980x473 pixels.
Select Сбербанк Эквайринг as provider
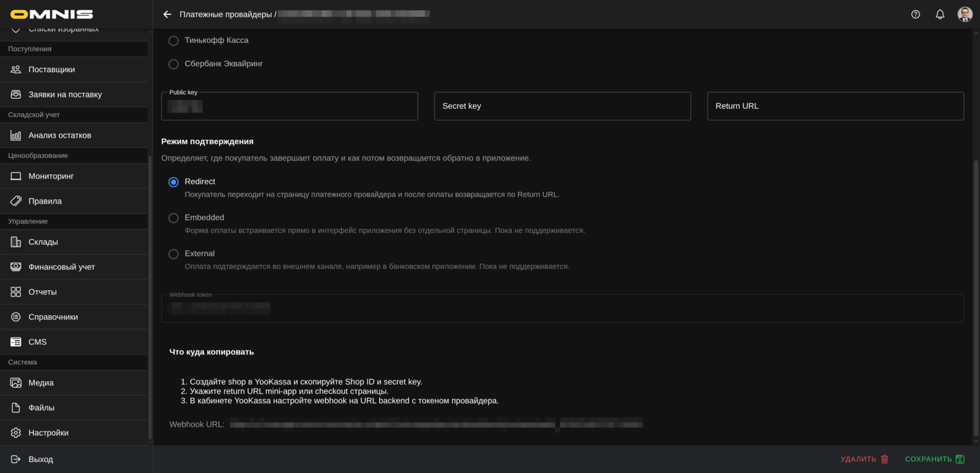(174, 63)
